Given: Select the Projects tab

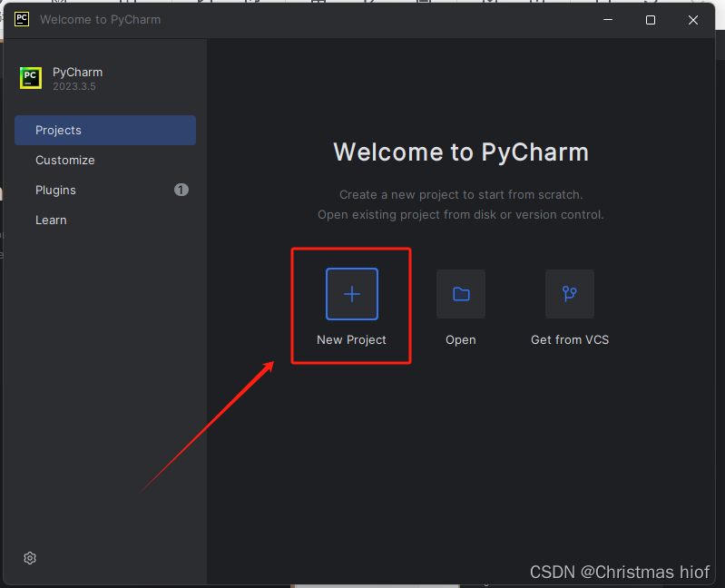Looking at the screenshot, I should point(105,131).
